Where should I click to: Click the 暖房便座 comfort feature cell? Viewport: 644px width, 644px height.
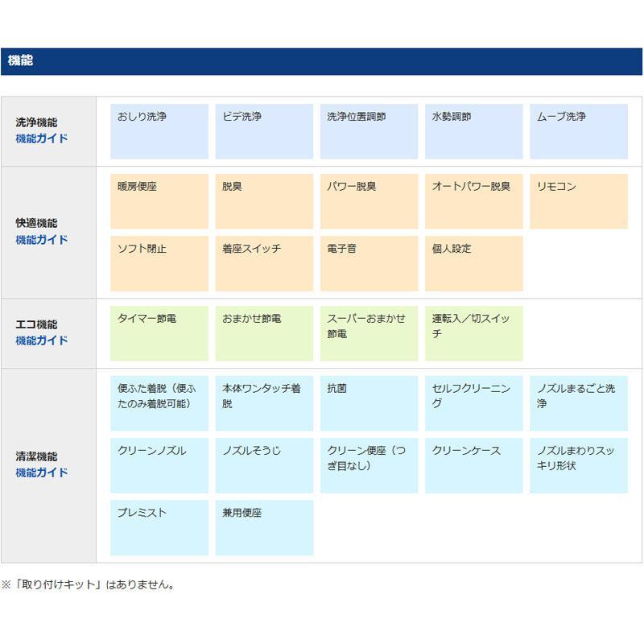point(158,201)
